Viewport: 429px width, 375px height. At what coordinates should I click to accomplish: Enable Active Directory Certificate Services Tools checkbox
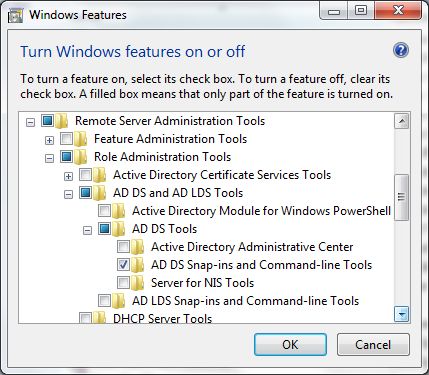(x=85, y=174)
